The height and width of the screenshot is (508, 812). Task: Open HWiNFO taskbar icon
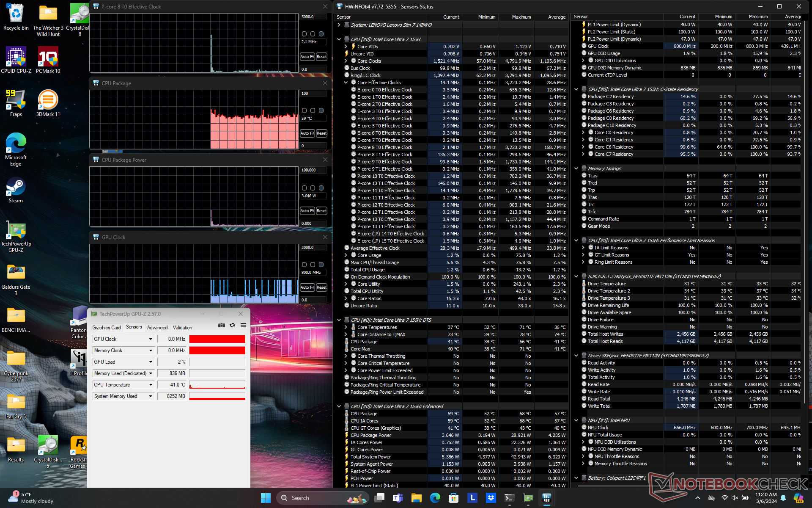coord(547,498)
